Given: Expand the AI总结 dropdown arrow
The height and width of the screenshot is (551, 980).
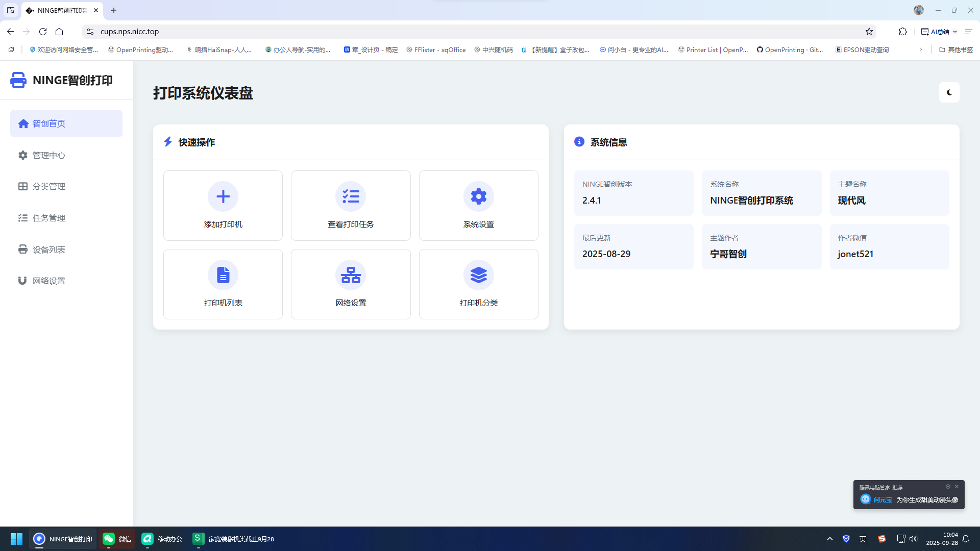Looking at the screenshot, I should 955,32.
